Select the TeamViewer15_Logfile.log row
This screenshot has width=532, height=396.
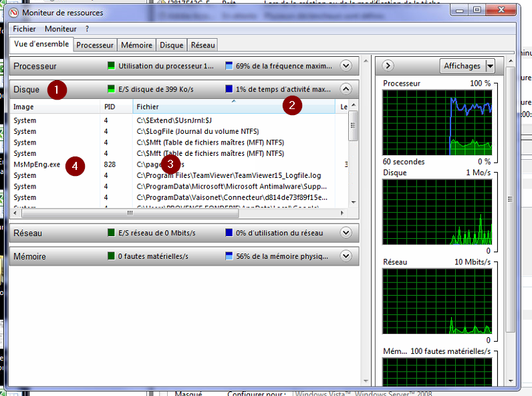pos(179,175)
